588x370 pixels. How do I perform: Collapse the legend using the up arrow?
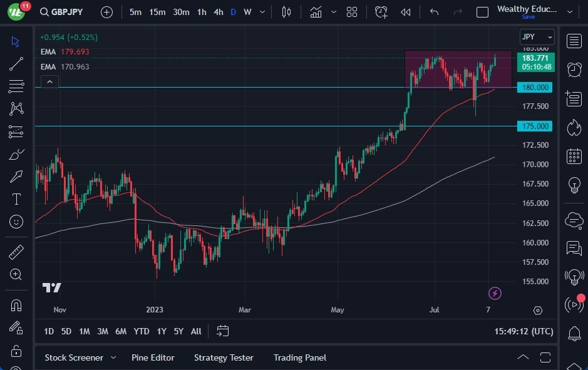tap(49, 81)
